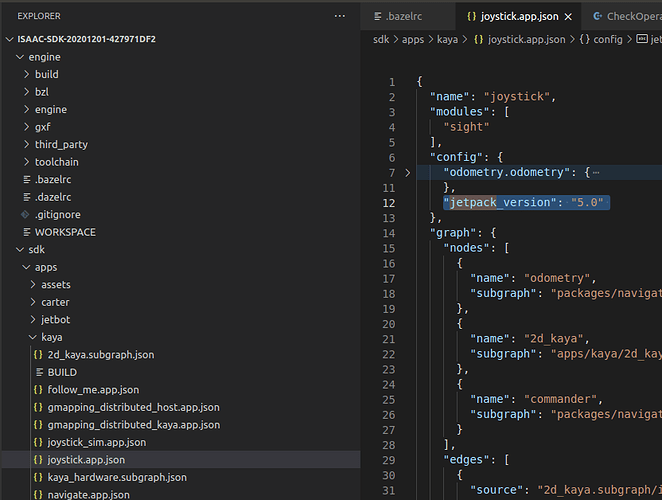Expand the gxf folder

pyautogui.click(x=27, y=127)
